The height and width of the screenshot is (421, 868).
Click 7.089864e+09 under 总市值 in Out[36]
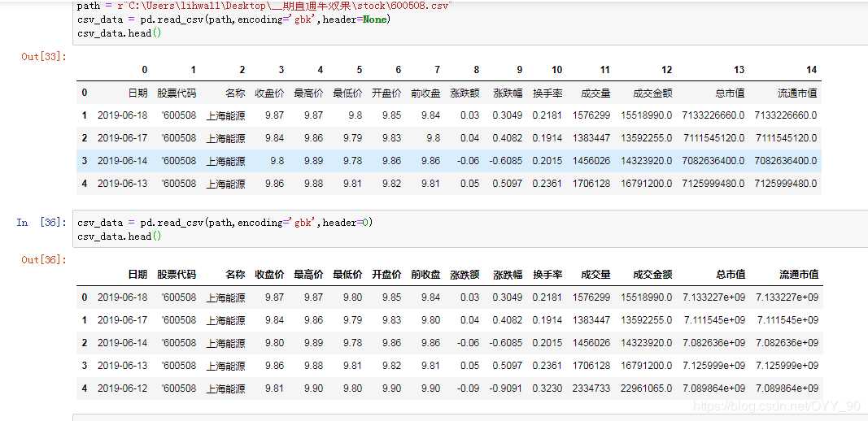714,388
